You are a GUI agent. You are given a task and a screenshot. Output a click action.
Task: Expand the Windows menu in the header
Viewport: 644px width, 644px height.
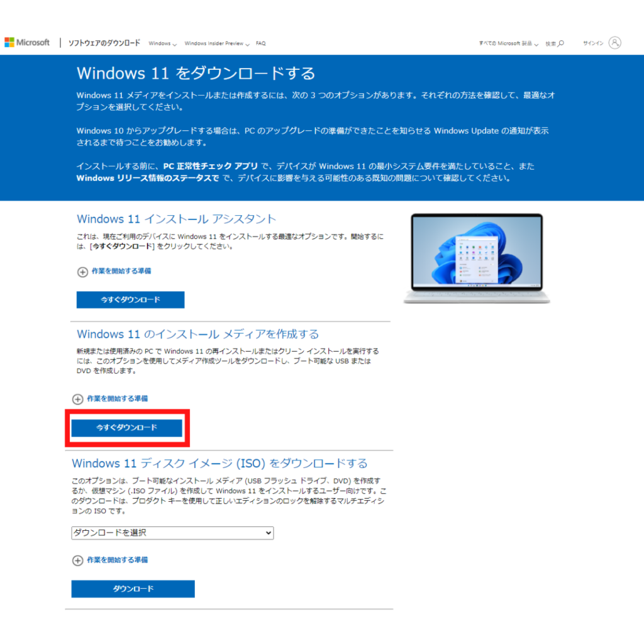(163, 43)
